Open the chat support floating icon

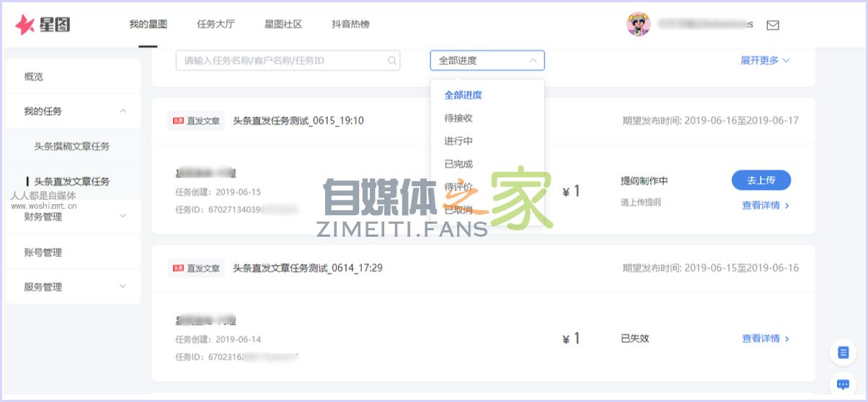(x=842, y=384)
